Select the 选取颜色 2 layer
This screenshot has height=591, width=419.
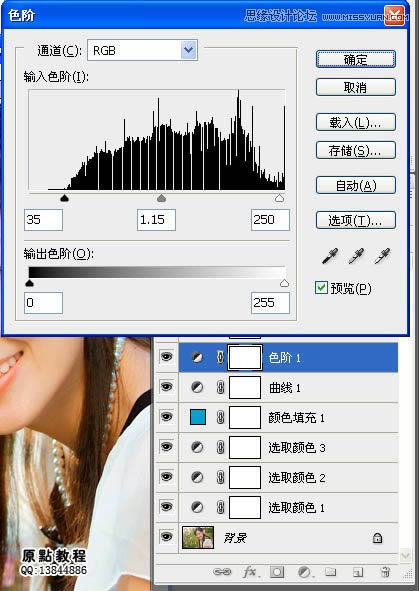288,478
